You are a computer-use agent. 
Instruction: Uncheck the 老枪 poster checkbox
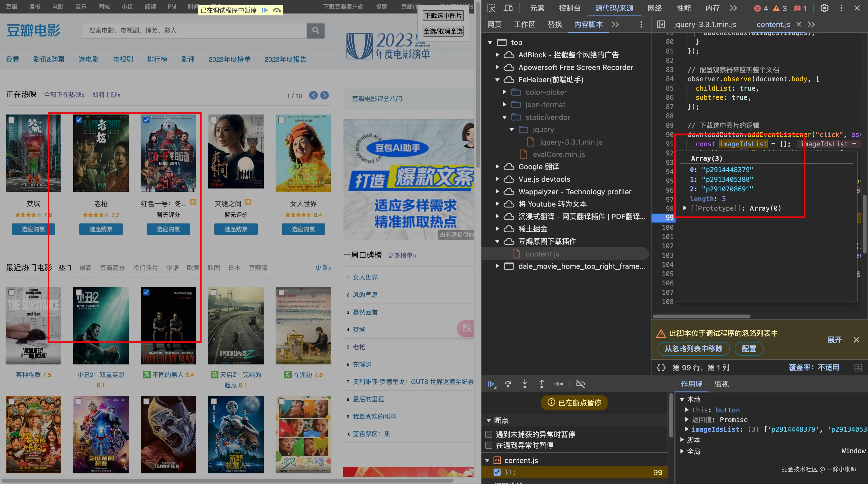click(x=79, y=120)
